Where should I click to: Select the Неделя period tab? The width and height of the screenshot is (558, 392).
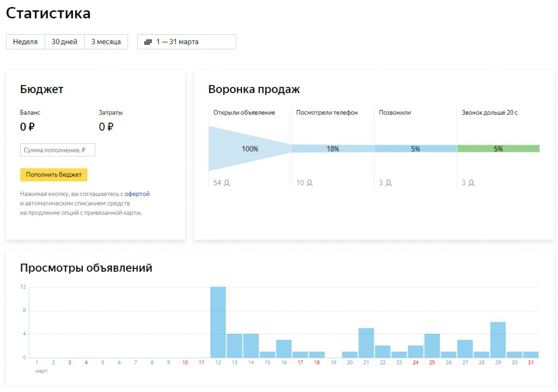click(25, 42)
